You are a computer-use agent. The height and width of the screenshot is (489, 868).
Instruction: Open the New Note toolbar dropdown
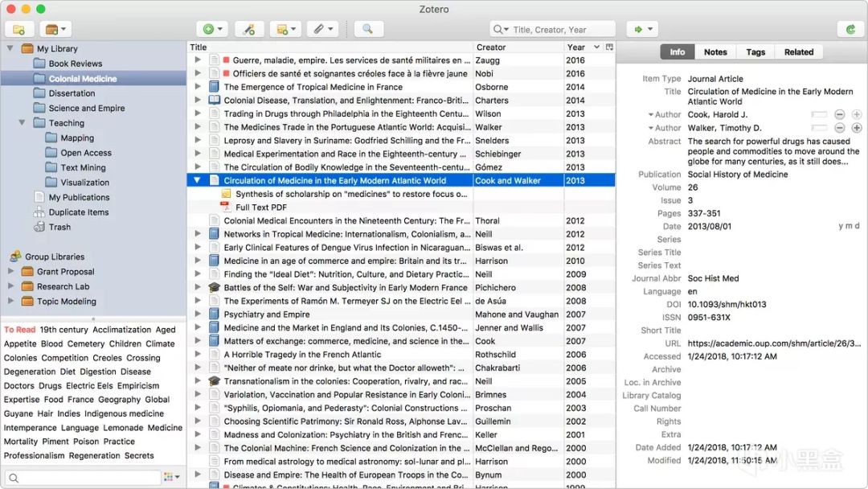(x=285, y=29)
